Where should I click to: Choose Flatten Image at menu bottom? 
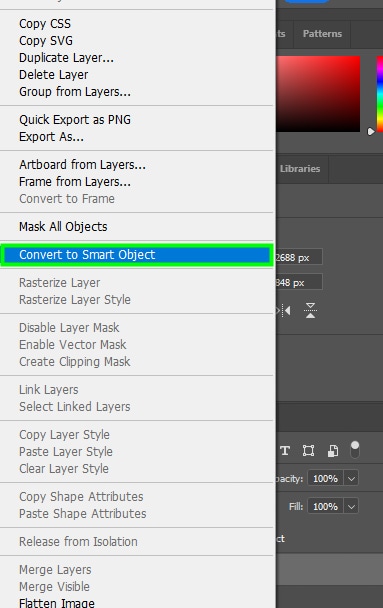click(57, 603)
